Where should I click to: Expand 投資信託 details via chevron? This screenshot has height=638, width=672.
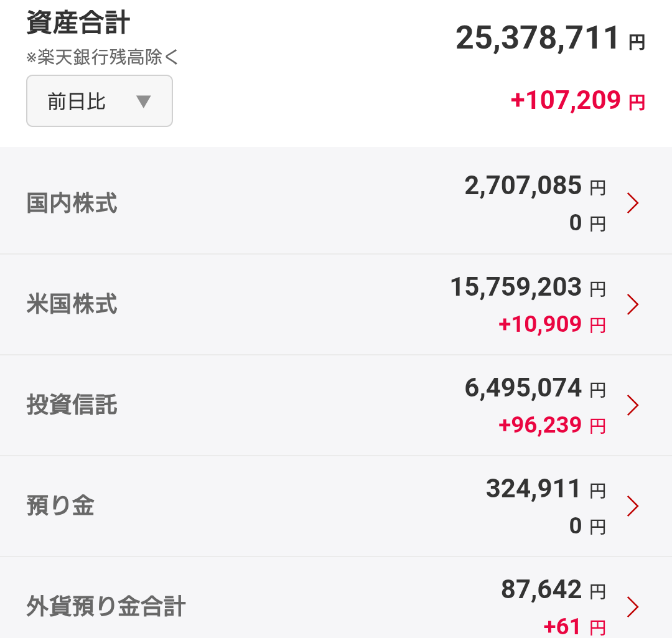coord(633,405)
